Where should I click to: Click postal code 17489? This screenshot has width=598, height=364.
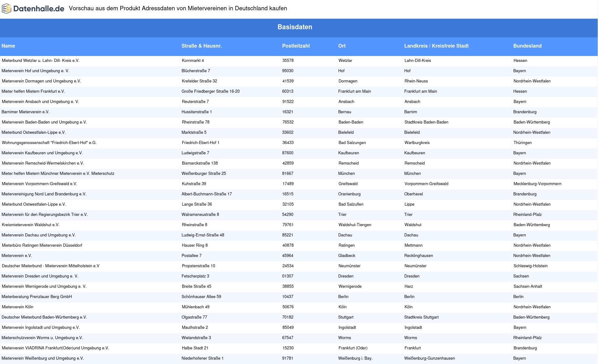click(288, 184)
